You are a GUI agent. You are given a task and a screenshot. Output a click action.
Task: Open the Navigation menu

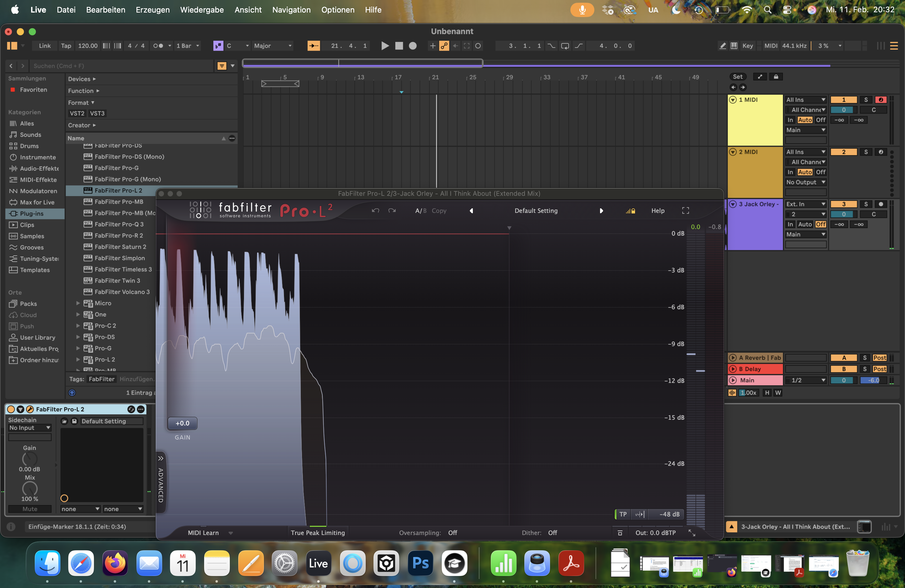291,10
